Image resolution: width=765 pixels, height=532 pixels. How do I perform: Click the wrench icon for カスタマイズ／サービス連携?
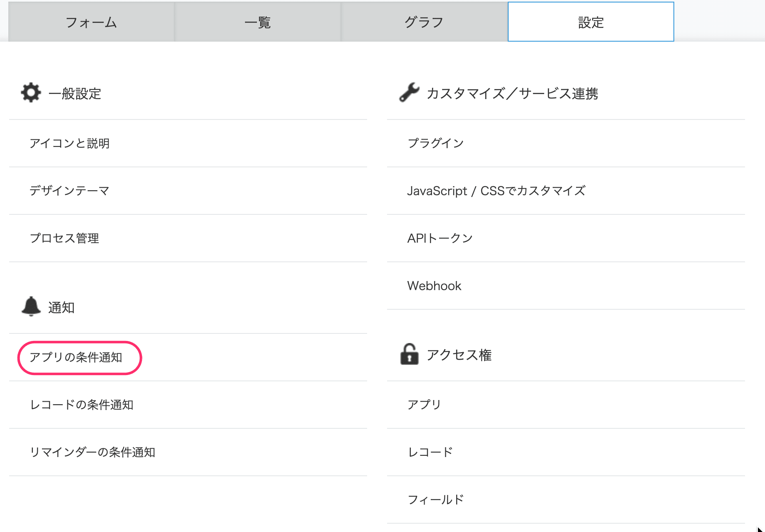pos(409,92)
